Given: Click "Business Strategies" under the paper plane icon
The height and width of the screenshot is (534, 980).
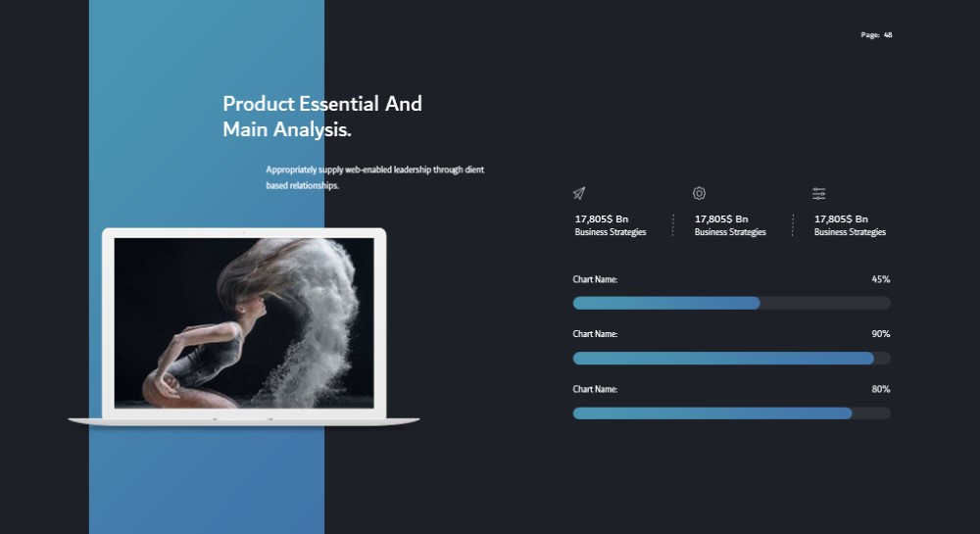Looking at the screenshot, I should (610, 232).
